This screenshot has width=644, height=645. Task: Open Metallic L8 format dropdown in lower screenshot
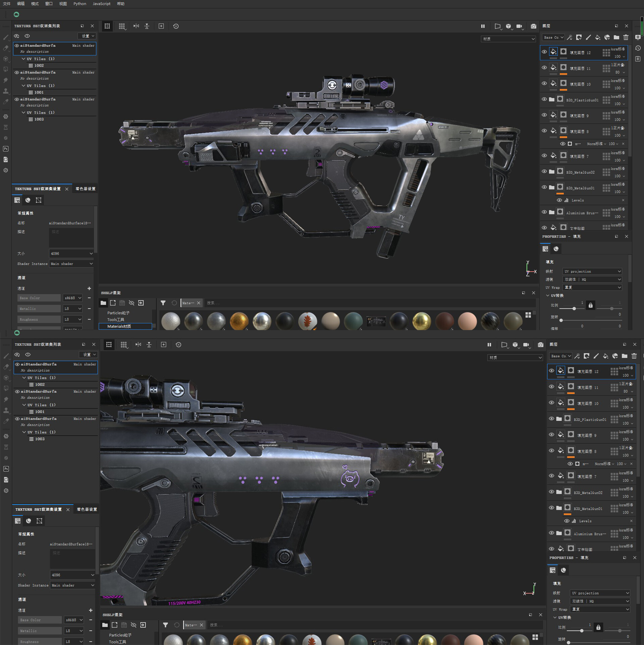[74, 631]
